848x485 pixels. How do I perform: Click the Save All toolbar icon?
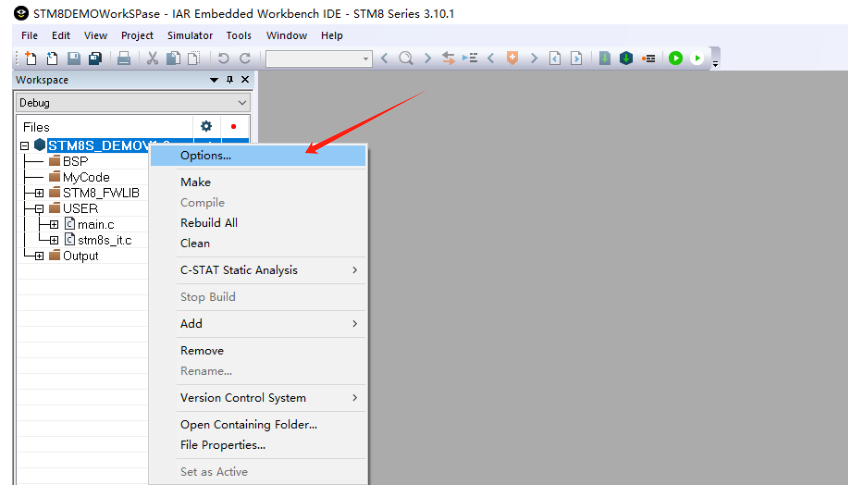[x=95, y=58]
